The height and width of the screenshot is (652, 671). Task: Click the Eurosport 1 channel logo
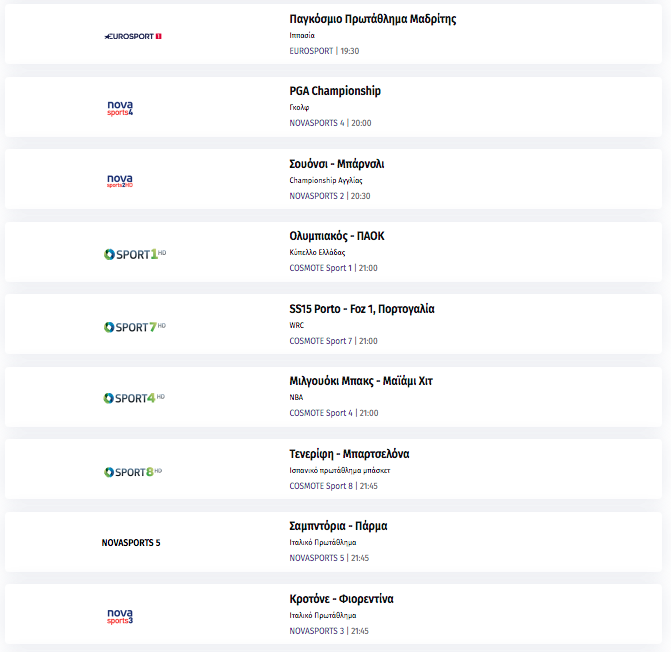pyautogui.click(x=133, y=36)
